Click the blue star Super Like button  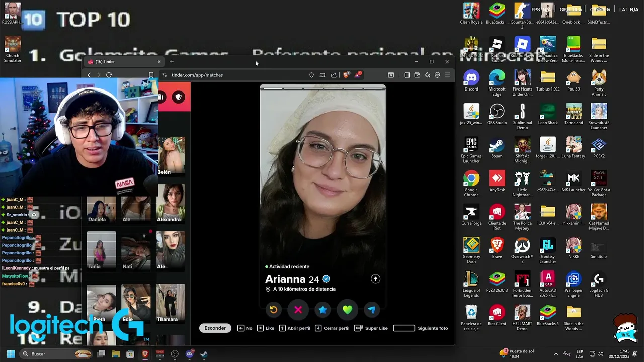tap(323, 310)
